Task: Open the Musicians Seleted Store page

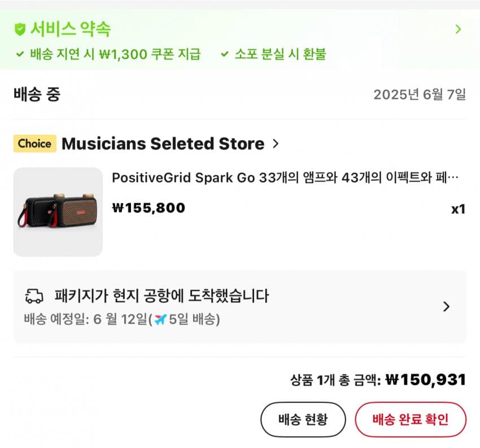Action: (x=163, y=144)
